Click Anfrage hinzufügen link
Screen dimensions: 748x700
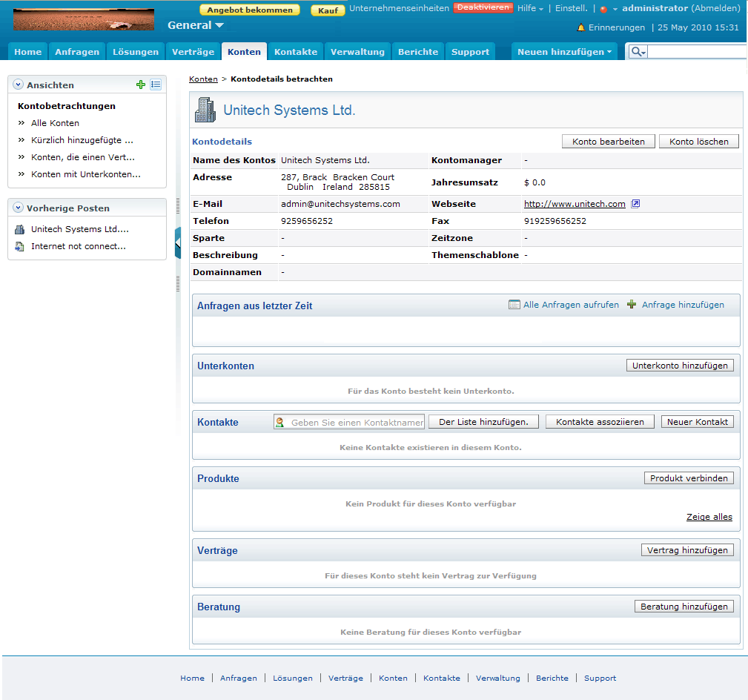683,305
